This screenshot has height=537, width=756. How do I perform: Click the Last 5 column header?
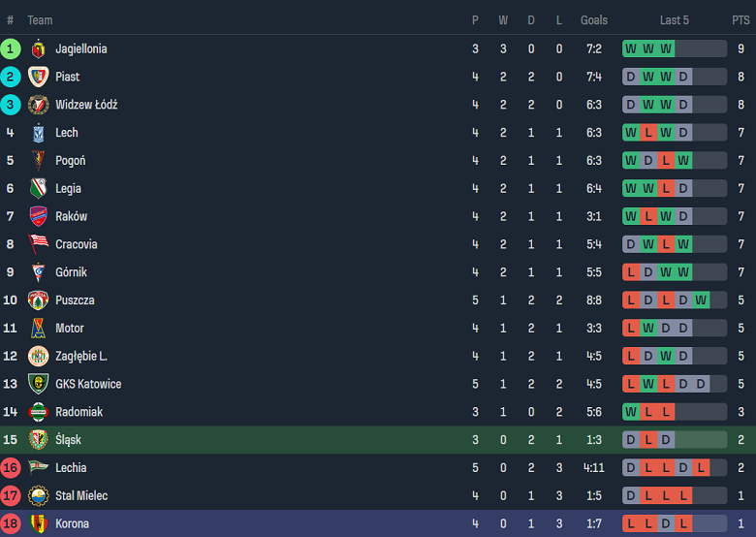click(x=675, y=20)
